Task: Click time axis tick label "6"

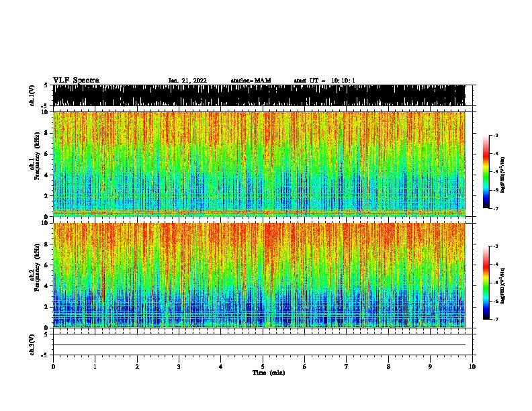Action: tap(305, 367)
